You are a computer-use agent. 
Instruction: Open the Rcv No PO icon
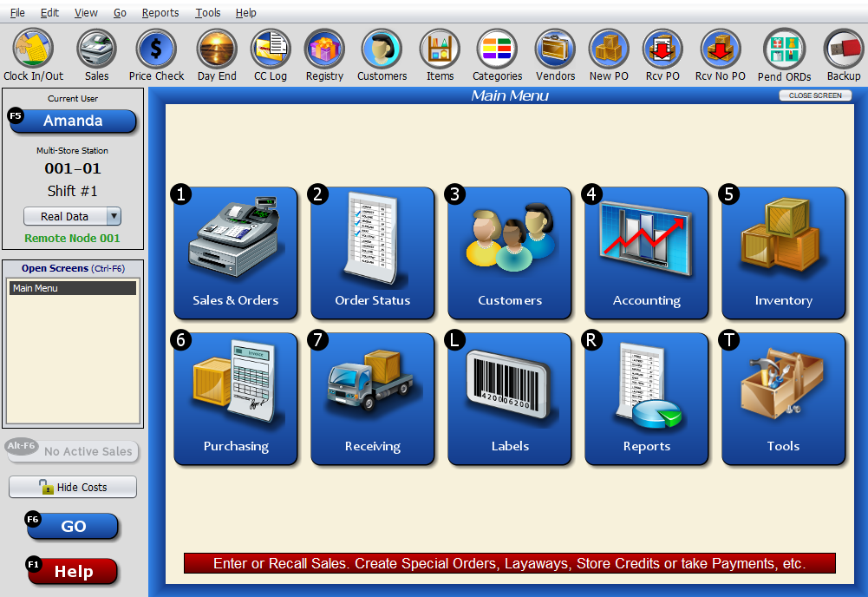(x=721, y=49)
